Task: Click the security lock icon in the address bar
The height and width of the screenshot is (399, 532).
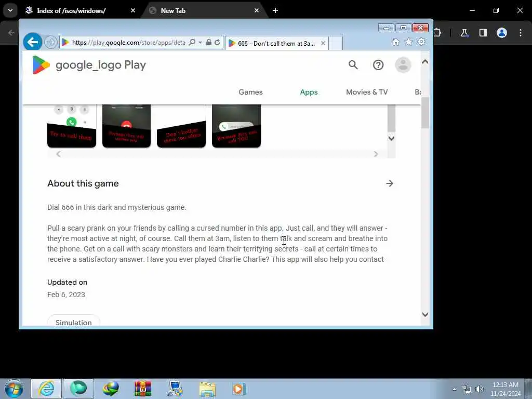Action: tap(209, 43)
